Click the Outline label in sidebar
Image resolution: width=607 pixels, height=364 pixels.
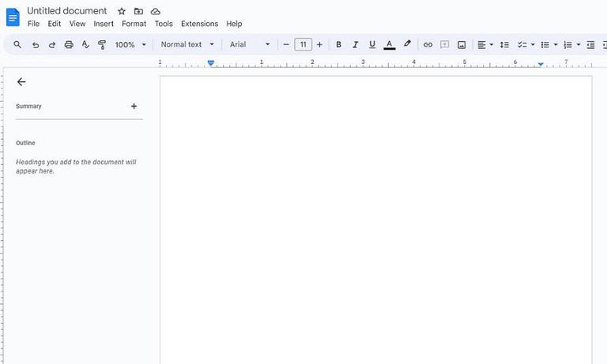[25, 143]
